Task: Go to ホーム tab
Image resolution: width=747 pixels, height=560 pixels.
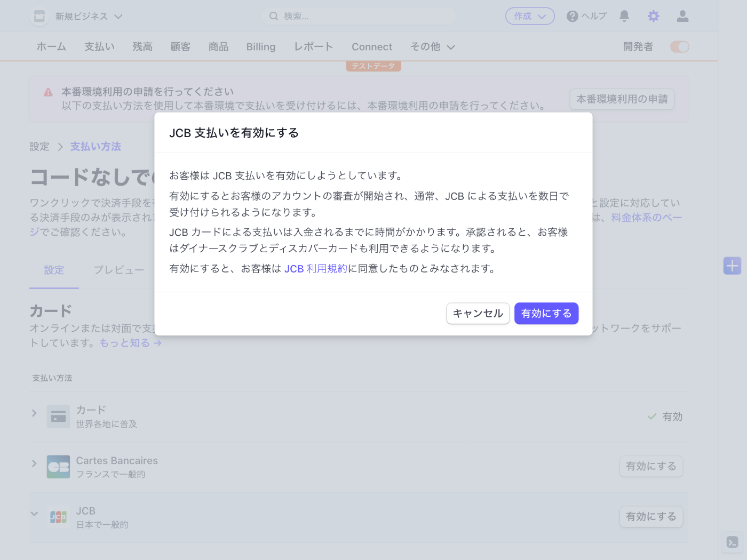Action: (x=51, y=47)
